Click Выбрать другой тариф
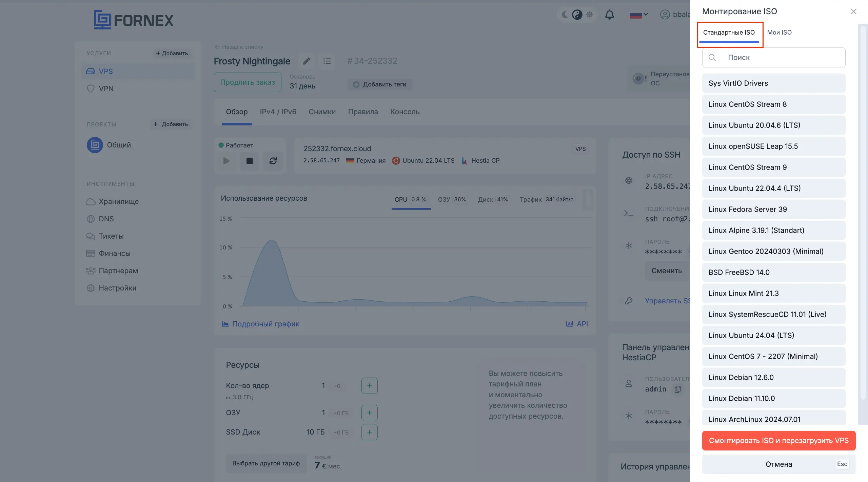This screenshot has width=868, height=482. (266, 463)
